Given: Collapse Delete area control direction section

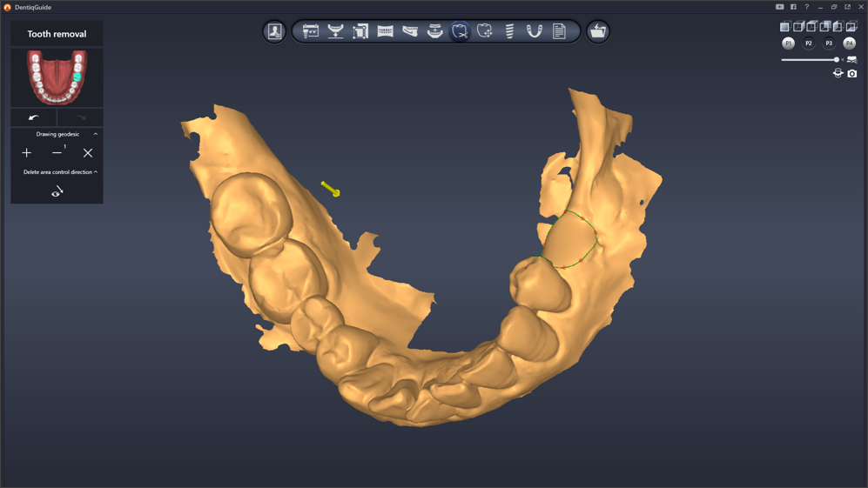Looking at the screenshot, I should pyautogui.click(x=96, y=172).
